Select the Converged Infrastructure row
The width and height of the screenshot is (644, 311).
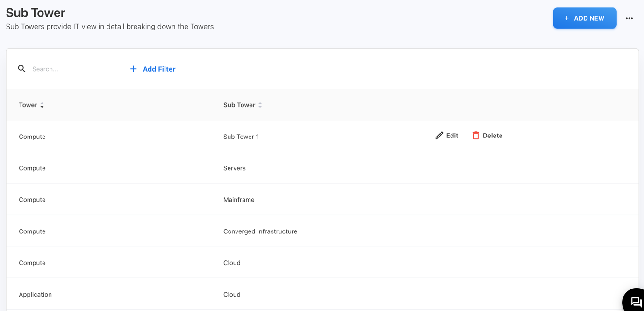coord(260,231)
